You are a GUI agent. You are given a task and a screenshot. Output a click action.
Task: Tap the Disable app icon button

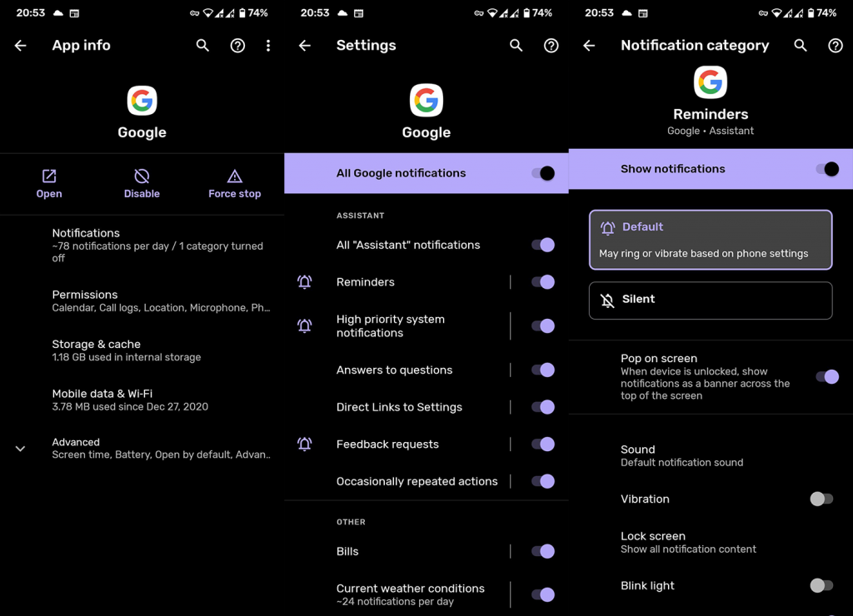[x=142, y=176]
